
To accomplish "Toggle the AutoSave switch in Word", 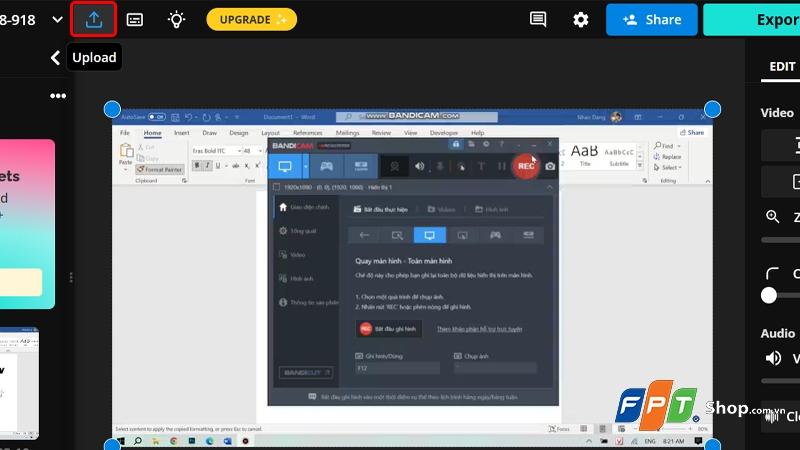I will 157,117.
